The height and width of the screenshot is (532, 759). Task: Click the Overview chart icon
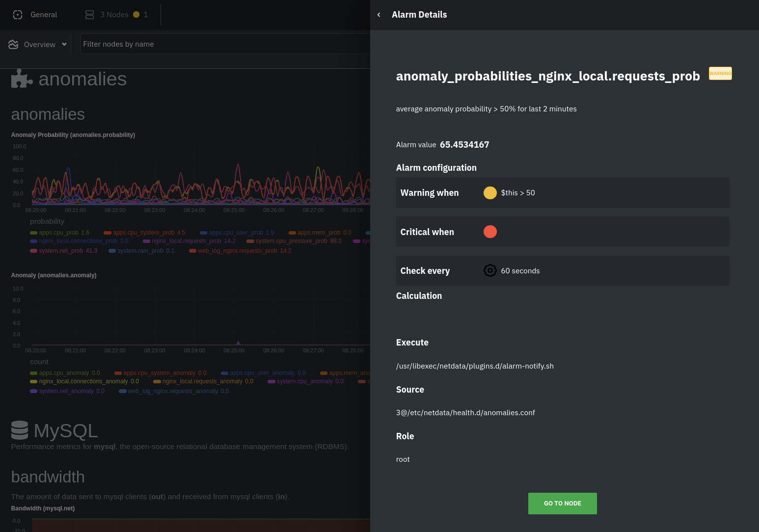coord(13,44)
